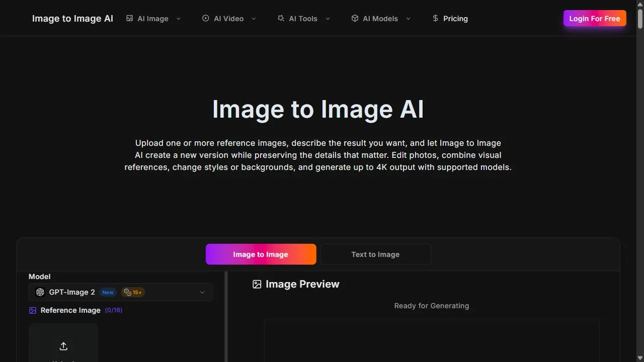Click the Ready for Generating status text

click(432, 306)
